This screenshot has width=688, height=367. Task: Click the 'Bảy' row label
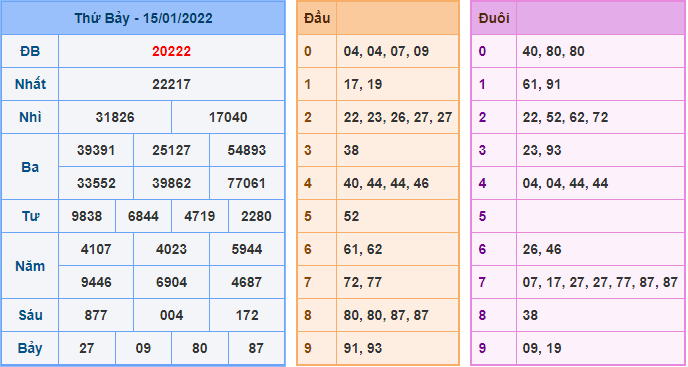click(30, 349)
